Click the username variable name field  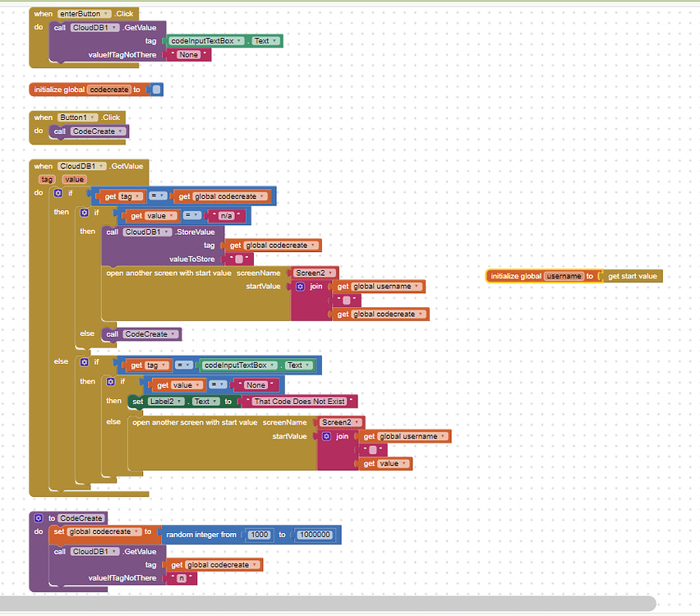click(x=564, y=276)
